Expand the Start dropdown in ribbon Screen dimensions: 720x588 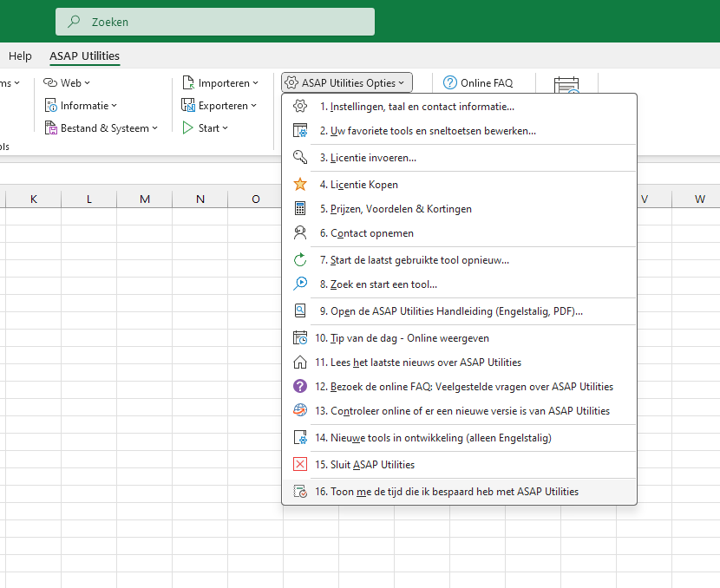pyautogui.click(x=206, y=128)
